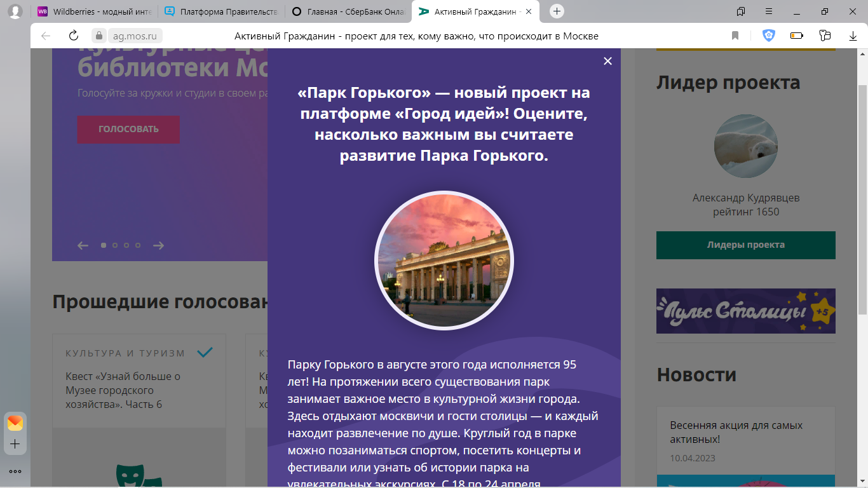Close the Активный Гражданин tab
The width and height of the screenshot is (868, 488).
[x=529, y=11]
